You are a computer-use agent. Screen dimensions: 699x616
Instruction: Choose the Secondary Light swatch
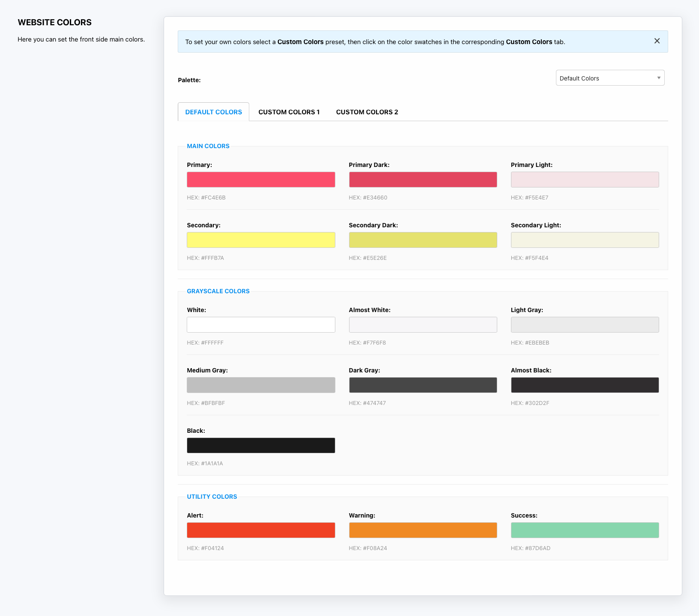[x=585, y=240]
